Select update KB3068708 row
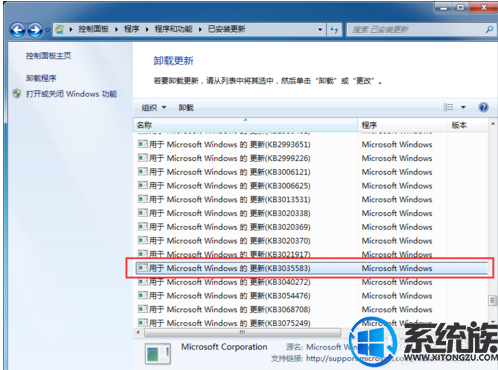This screenshot has height=370, width=498. click(312, 310)
